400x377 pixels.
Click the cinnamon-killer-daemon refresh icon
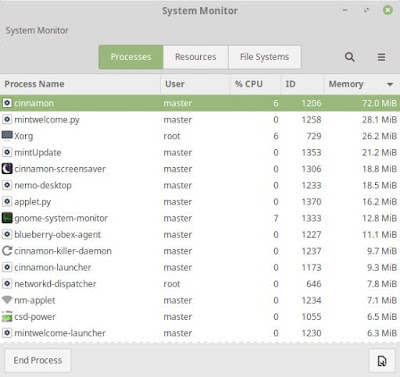[7, 251]
